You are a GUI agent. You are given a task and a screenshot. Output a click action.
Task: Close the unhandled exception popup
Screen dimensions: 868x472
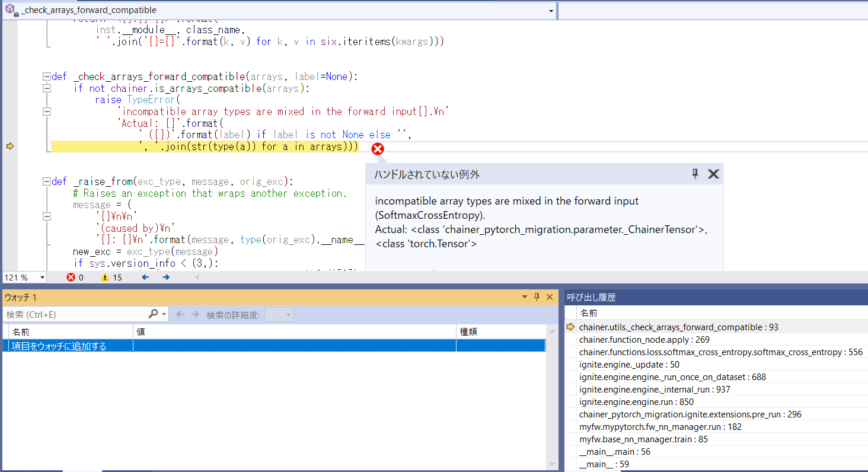point(713,174)
